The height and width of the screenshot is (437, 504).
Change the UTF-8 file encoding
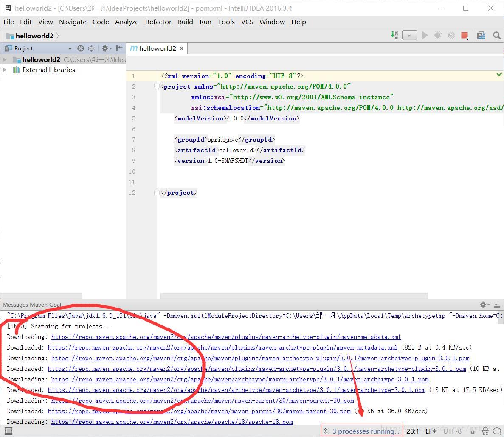click(x=452, y=431)
